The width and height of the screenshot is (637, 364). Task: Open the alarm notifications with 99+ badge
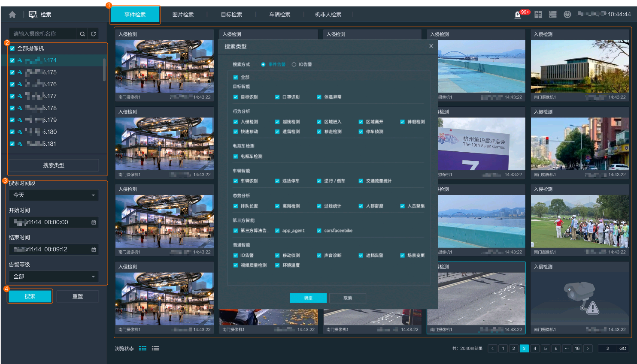(x=518, y=15)
